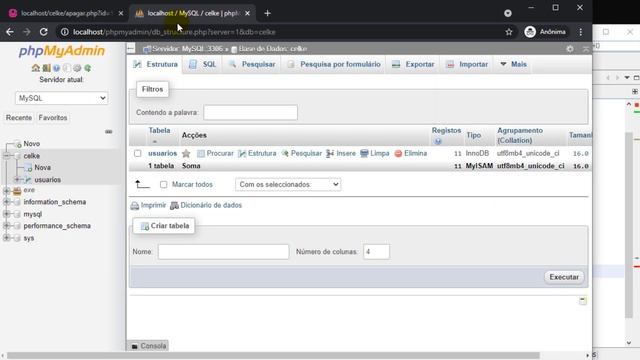Expand the mysql database node
This screenshot has height=360, width=640.
click(x=7, y=214)
